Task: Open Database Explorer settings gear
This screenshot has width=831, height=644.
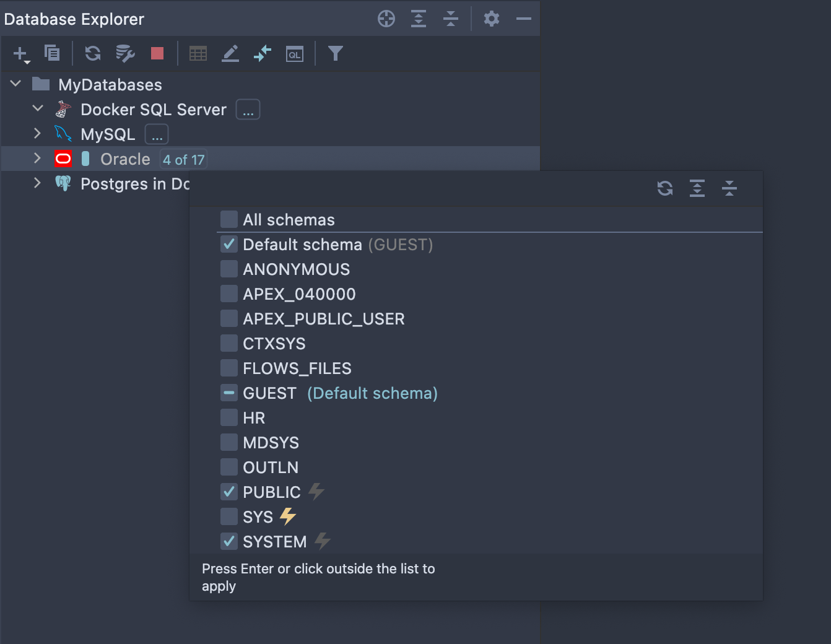Action: pyautogui.click(x=492, y=19)
